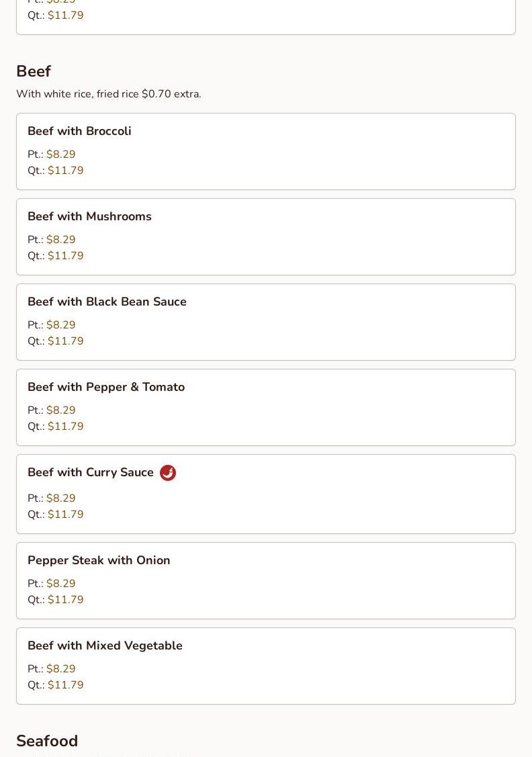Select the Beef with Curry Sauce title
Viewport: 532px width, 757px height.
[x=90, y=472]
